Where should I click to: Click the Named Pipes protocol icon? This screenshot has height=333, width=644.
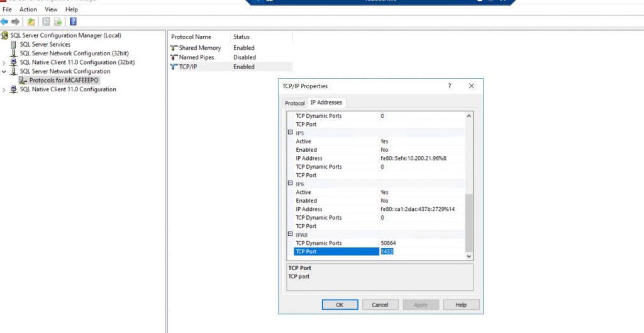coord(174,57)
